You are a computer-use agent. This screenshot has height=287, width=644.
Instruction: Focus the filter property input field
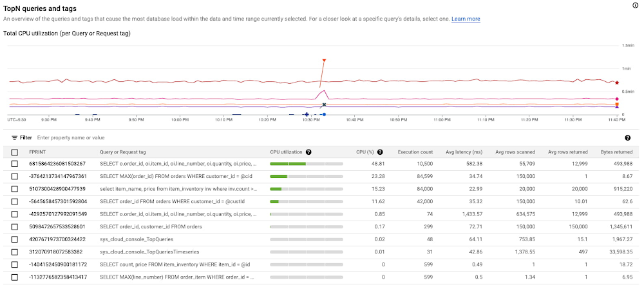[71, 138]
